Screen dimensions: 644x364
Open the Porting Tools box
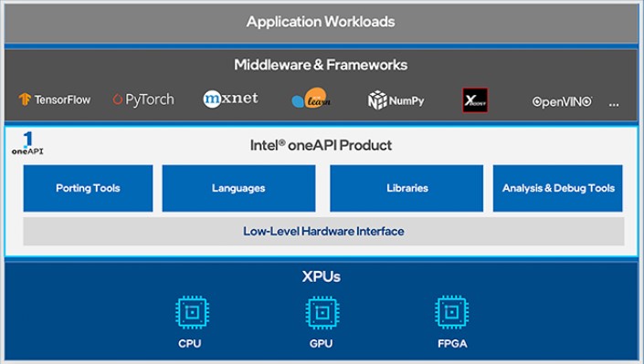tap(88, 188)
